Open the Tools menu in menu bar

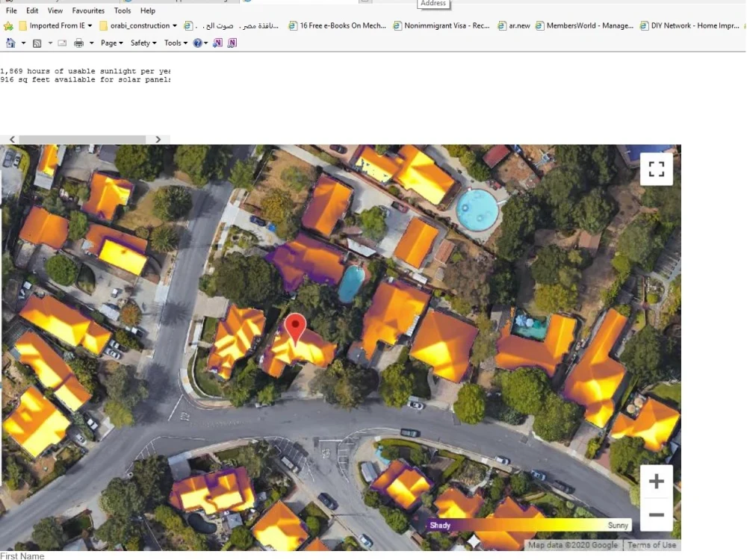(123, 10)
